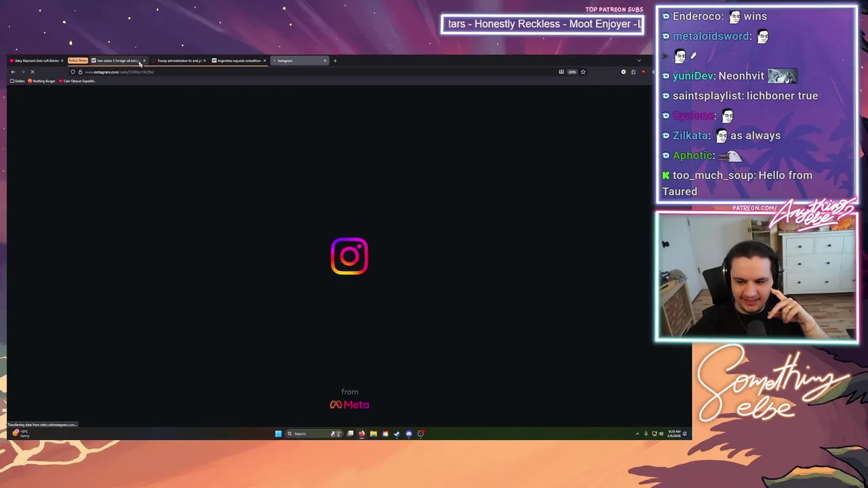The image size is (868, 488).
Task: Click metaloidsword's username in chat
Action: tap(712, 36)
